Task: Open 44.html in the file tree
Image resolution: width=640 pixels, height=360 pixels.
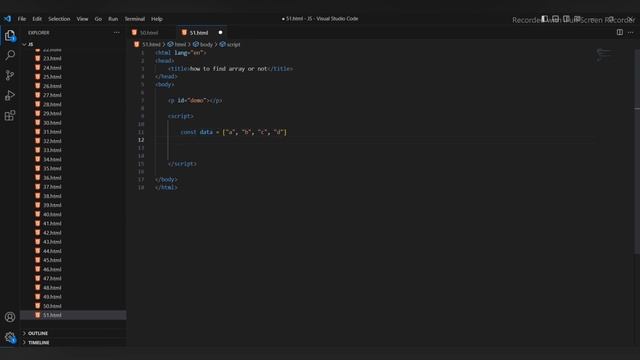Action: tap(52, 251)
